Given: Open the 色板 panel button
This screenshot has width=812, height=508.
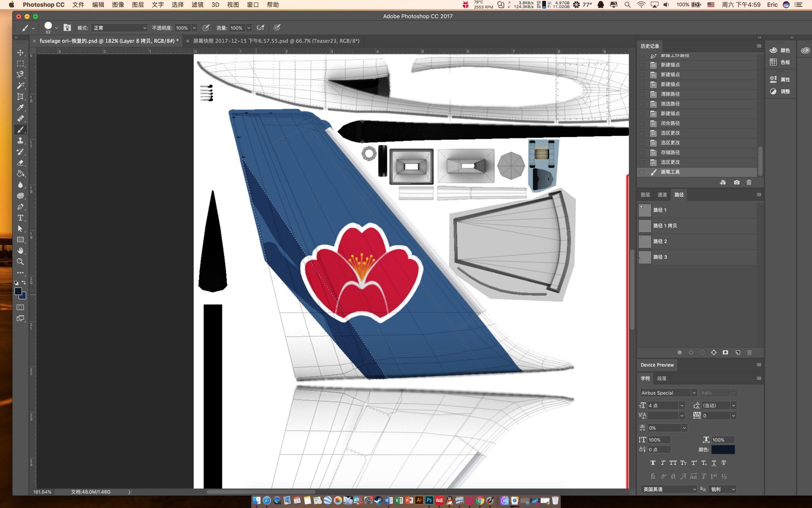Looking at the screenshot, I should pyautogui.click(x=780, y=62).
